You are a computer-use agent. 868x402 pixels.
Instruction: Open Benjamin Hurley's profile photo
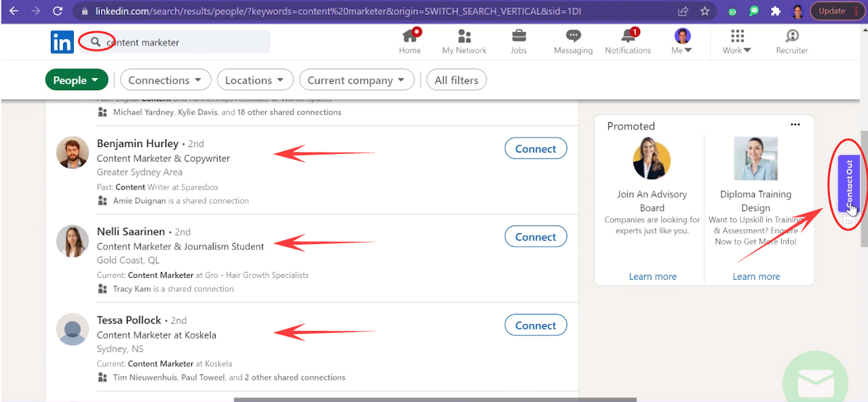click(73, 153)
